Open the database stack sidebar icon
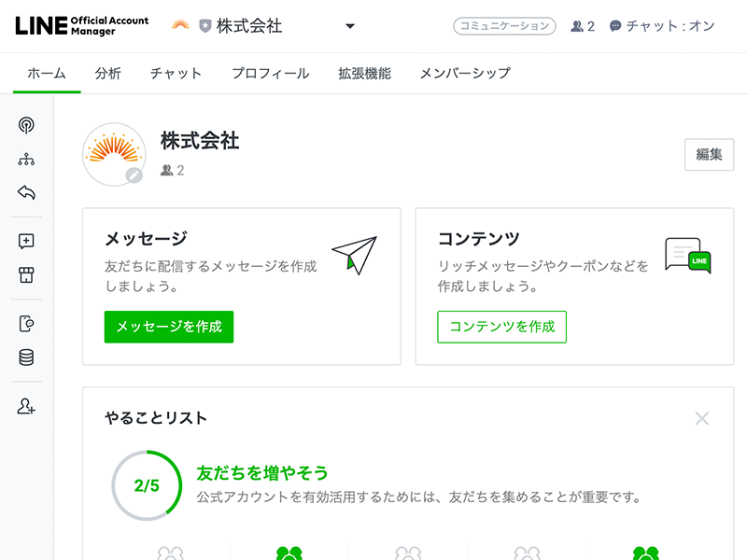This screenshot has width=747, height=560. (26, 357)
